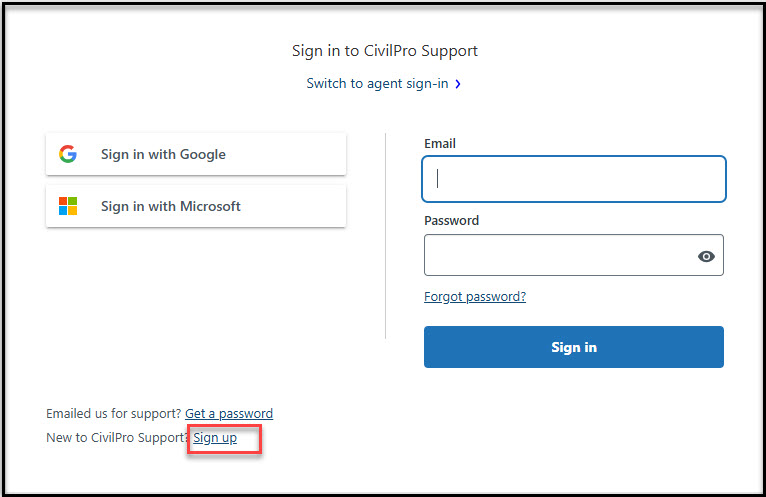Focus the Email input field

[x=574, y=179]
